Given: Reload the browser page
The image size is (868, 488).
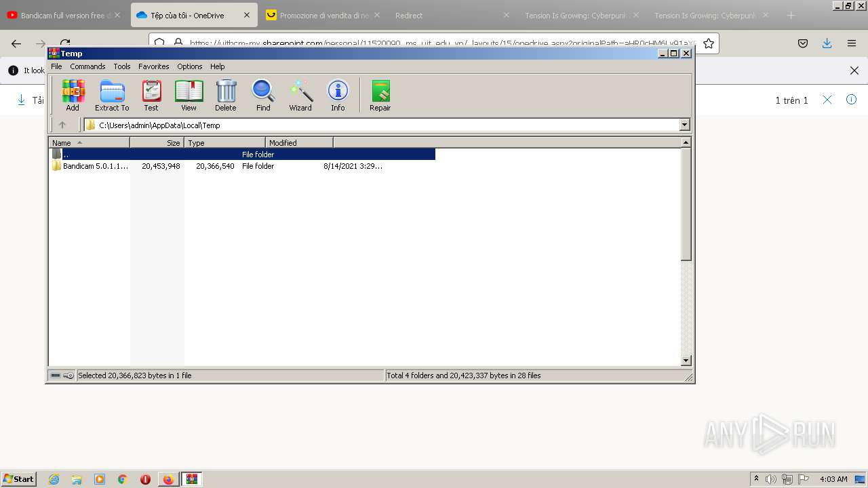Looking at the screenshot, I should point(65,43).
